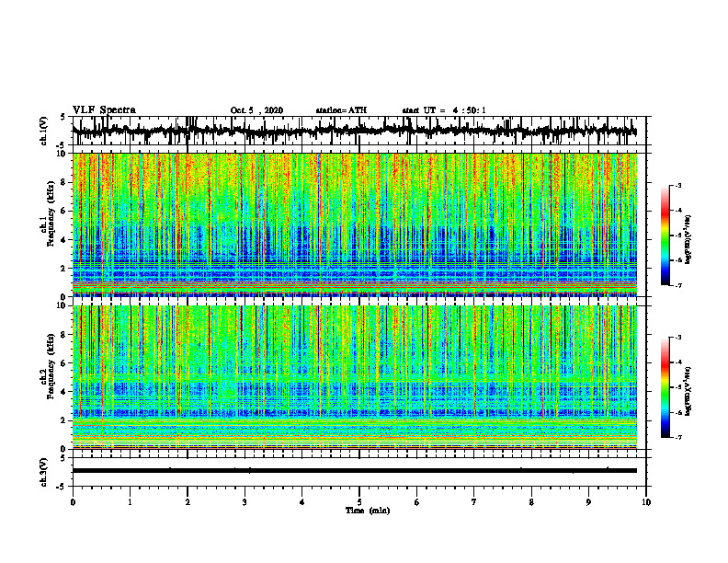Click the "-4" tick on ch.2 color bar
Viewport: 728px width, 563px height.
[678, 362]
